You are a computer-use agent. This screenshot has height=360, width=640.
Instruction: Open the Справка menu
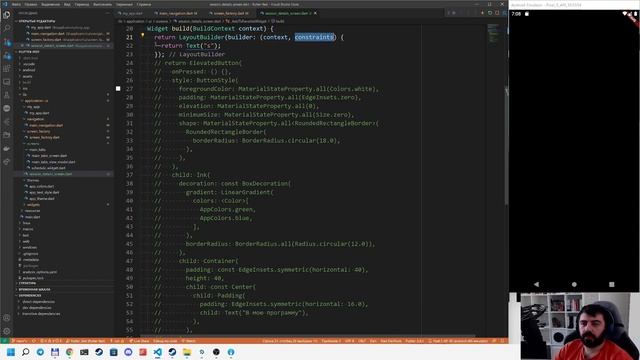[143, 4]
